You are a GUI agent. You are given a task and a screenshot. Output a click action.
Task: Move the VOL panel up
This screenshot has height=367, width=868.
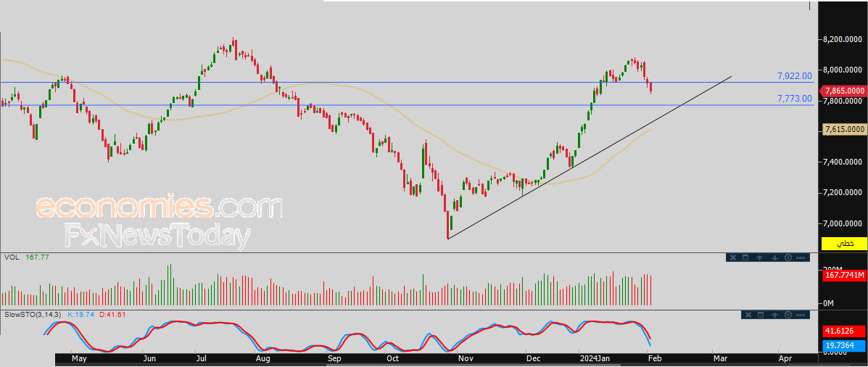[x=759, y=257]
